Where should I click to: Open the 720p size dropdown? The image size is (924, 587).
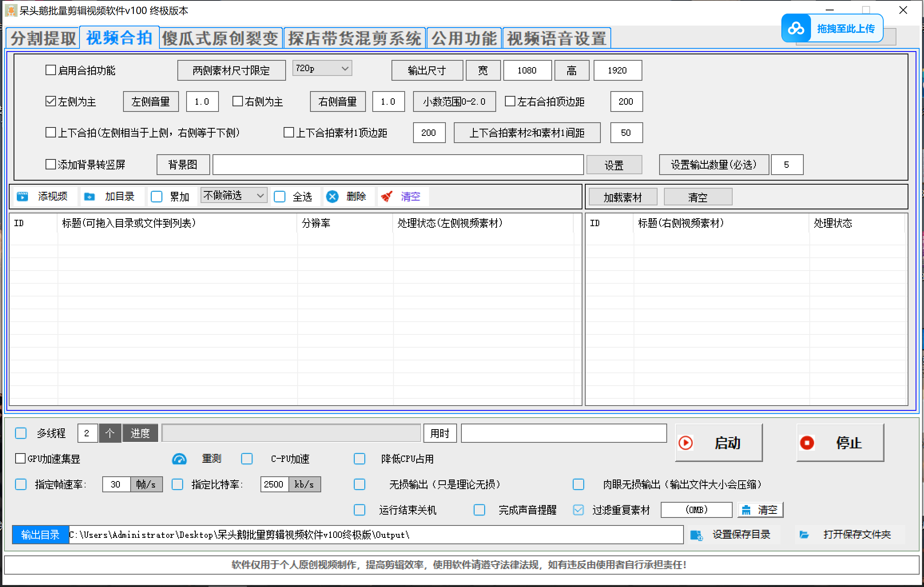click(x=322, y=69)
